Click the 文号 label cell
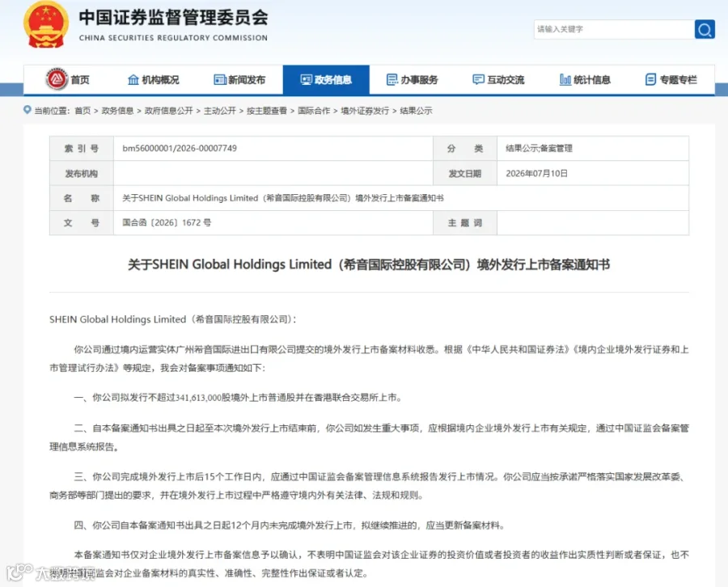728x587 pixels. [82, 223]
